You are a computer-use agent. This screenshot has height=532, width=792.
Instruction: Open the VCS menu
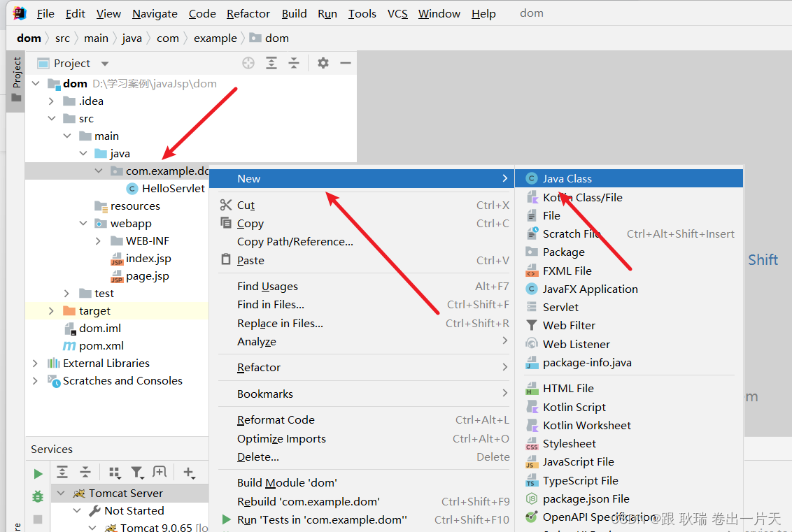397,13
